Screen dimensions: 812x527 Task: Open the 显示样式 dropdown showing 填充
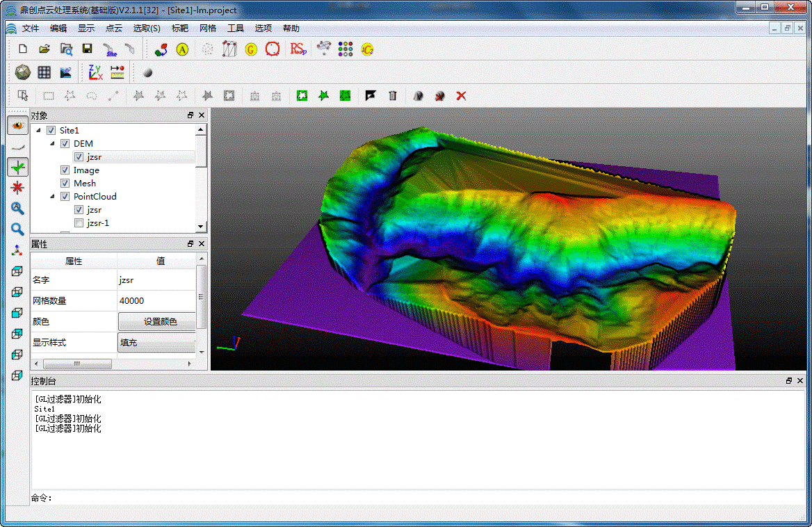(157, 343)
